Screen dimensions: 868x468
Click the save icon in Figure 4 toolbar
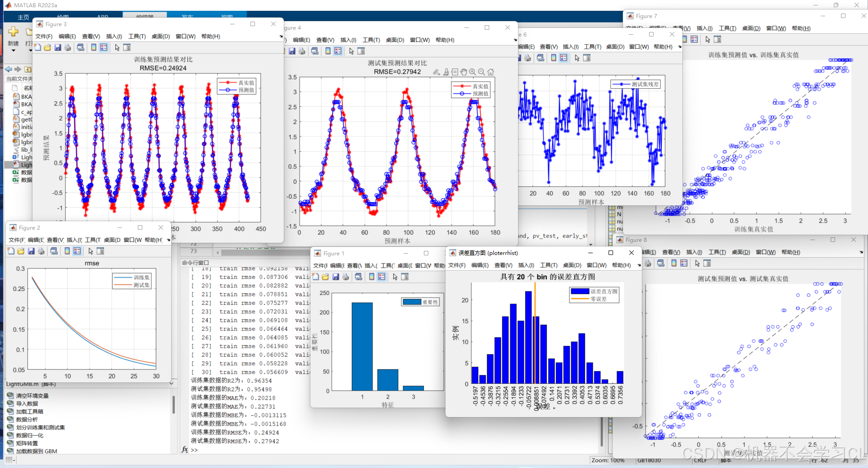tap(292, 51)
